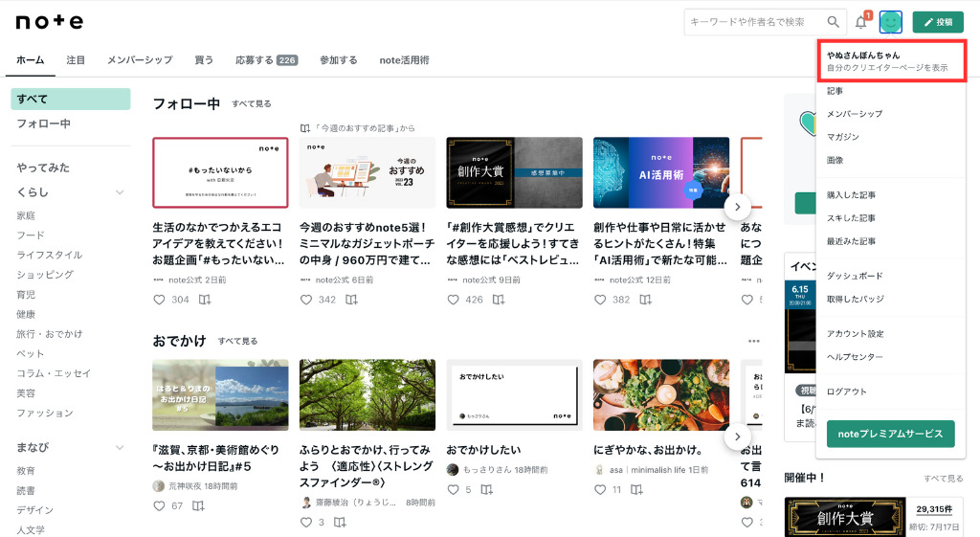The width and height of the screenshot is (980, 537).
Task: Collapse the くらし category chevron
Action: (120, 192)
